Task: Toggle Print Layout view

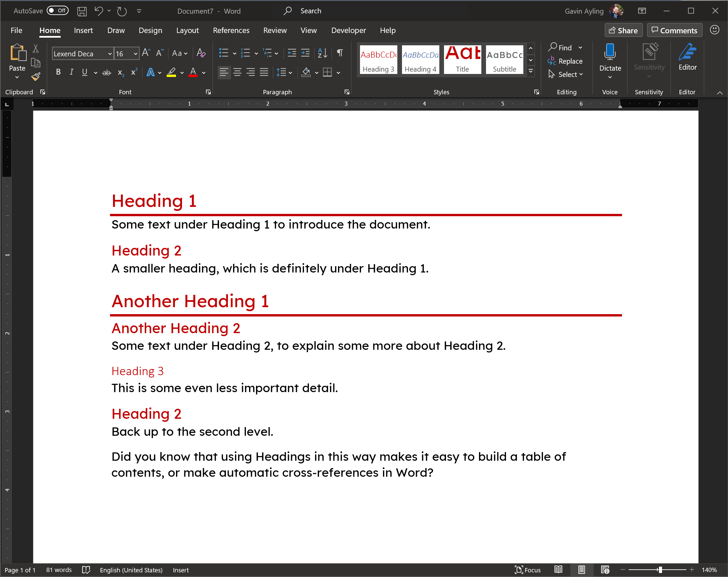Action: [x=581, y=570]
